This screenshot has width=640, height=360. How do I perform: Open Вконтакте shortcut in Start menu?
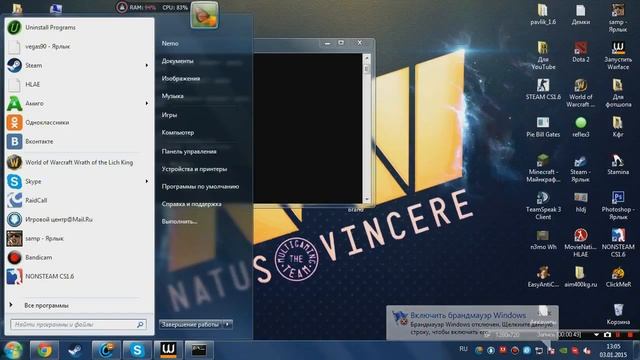78,141
